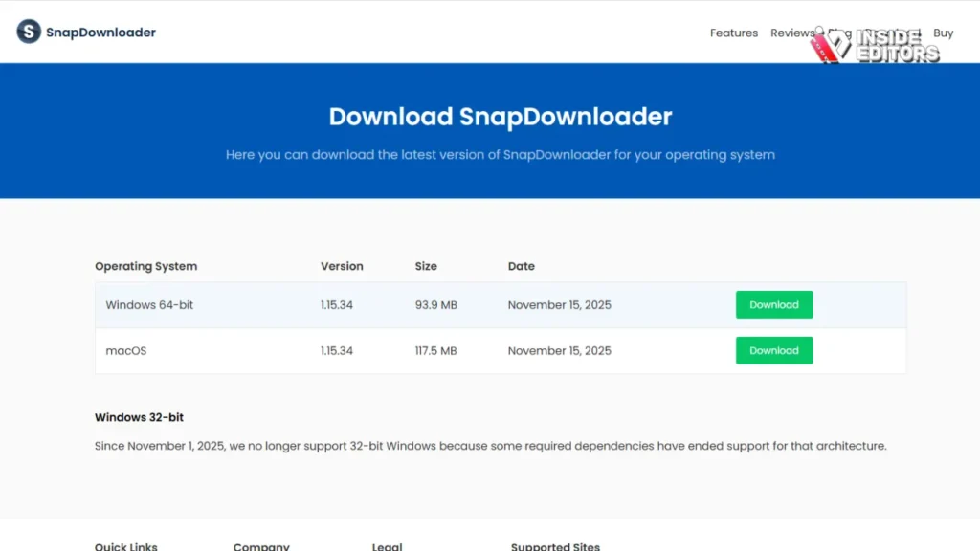Open the Buy page
The height and width of the screenshot is (551, 980).
943,33
